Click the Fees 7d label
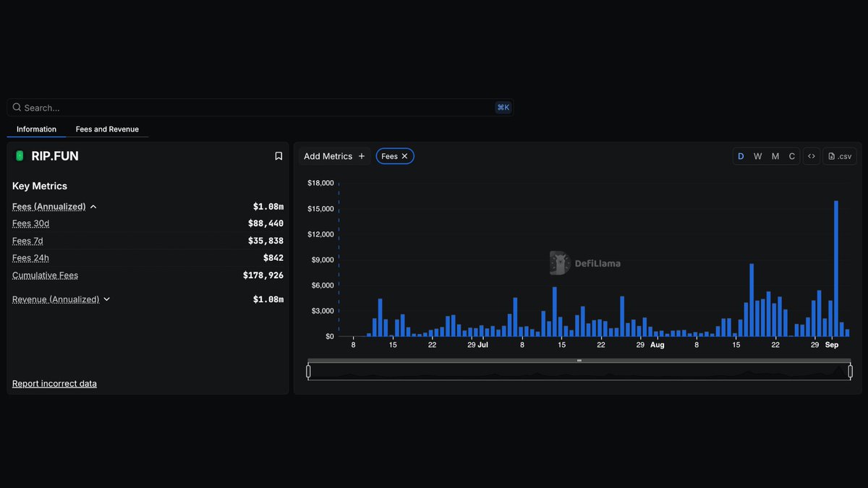 (x=29, y=241)
